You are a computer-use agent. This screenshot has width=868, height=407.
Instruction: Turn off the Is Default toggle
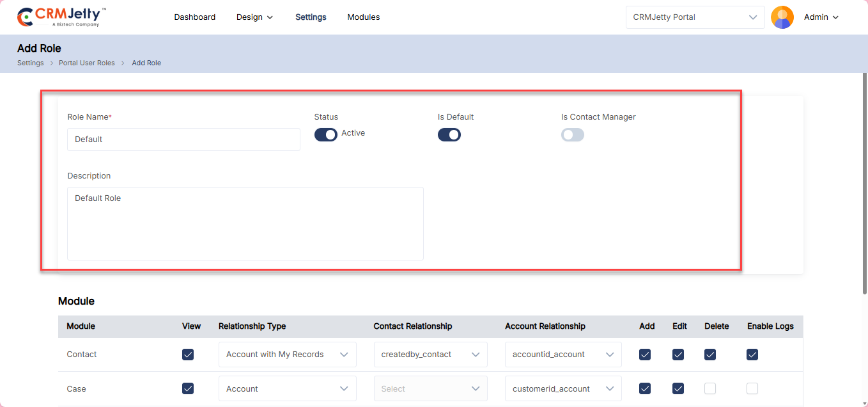449,134
